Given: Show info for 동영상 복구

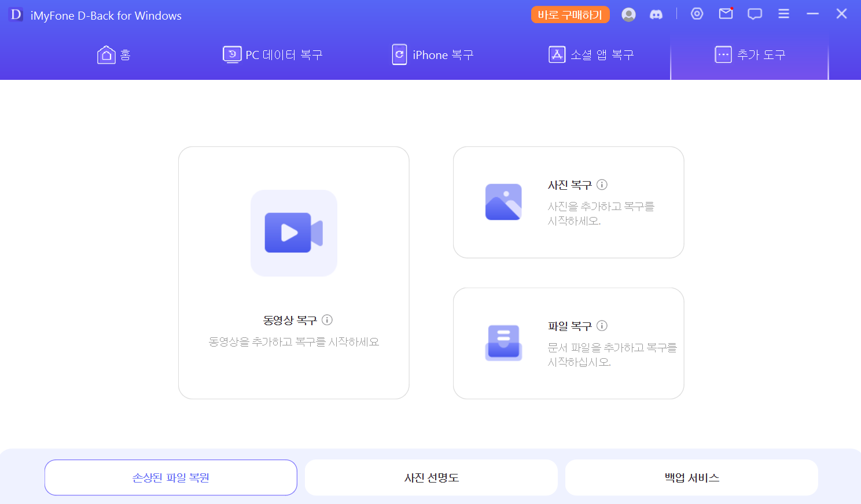Looking at the screenshot, I should 327,320.
